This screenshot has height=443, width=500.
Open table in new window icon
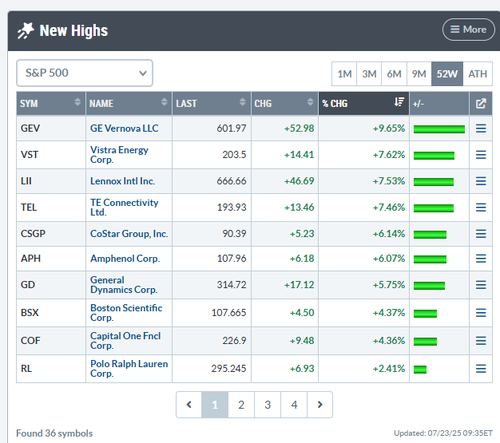click(481, 103)
